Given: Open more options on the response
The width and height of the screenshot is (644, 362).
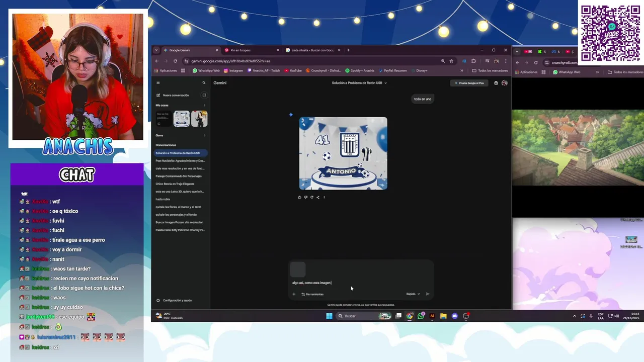Looking at the screenshot, I should (x=324, y=197).
